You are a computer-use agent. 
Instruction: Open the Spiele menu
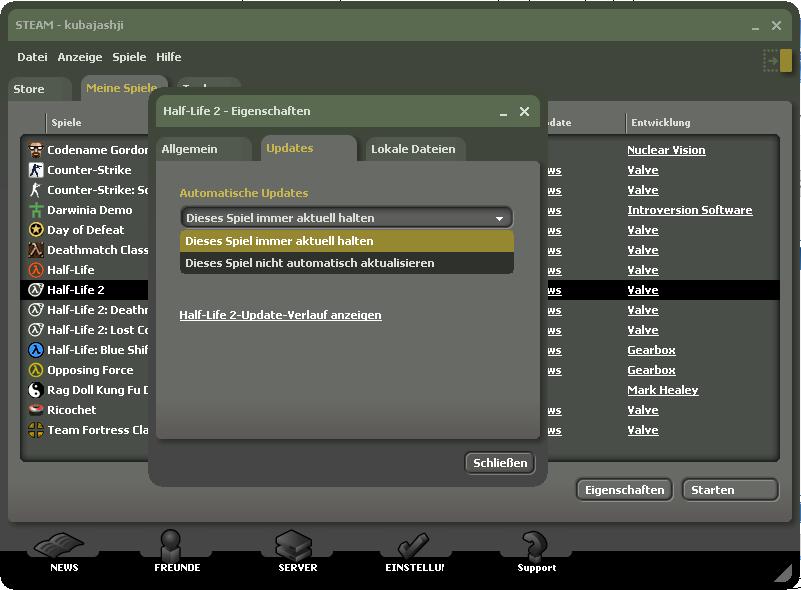(129, 57)
